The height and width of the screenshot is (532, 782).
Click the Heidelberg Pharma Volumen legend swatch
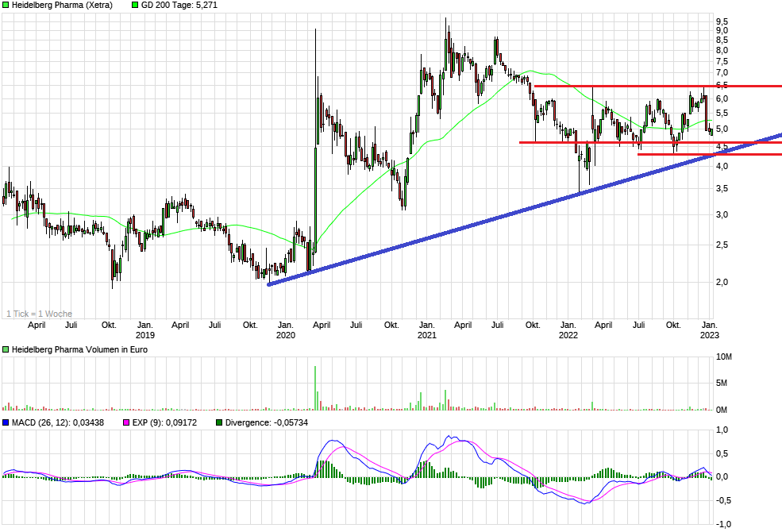pyautogui.click(x=6, y=349)
